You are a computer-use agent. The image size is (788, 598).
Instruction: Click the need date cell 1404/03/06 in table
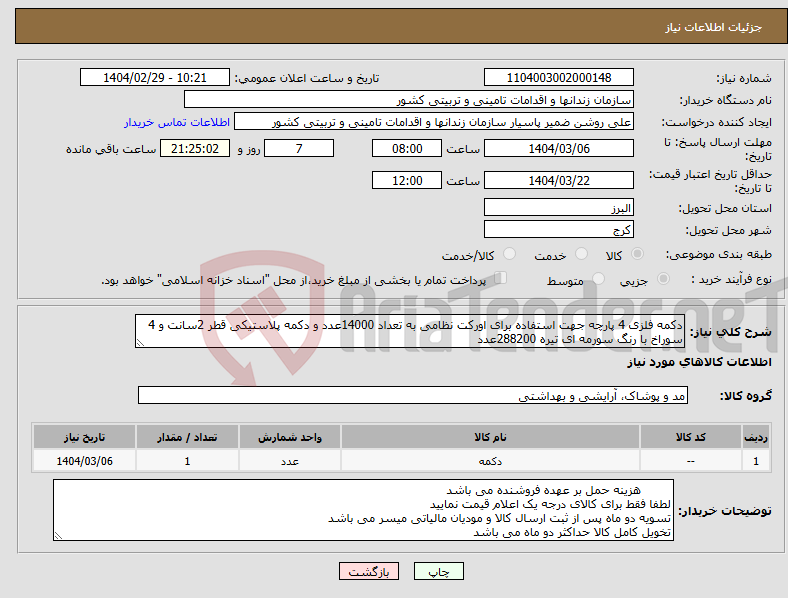(x=84, y=461)
